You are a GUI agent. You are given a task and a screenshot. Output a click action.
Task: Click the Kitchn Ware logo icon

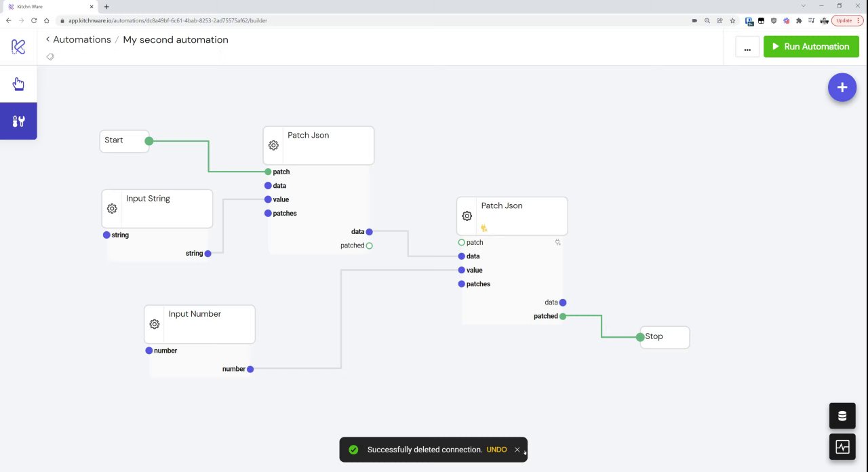(x=18, y=47)
